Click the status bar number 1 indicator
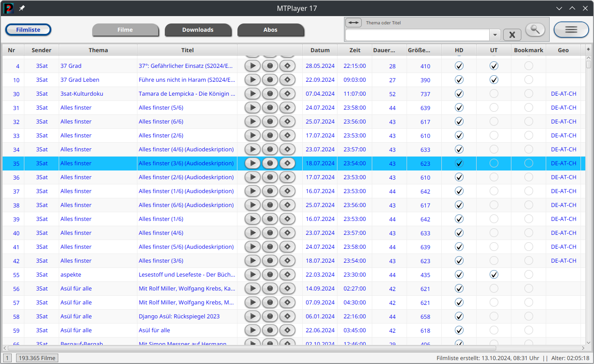 (x=8, y=358)
